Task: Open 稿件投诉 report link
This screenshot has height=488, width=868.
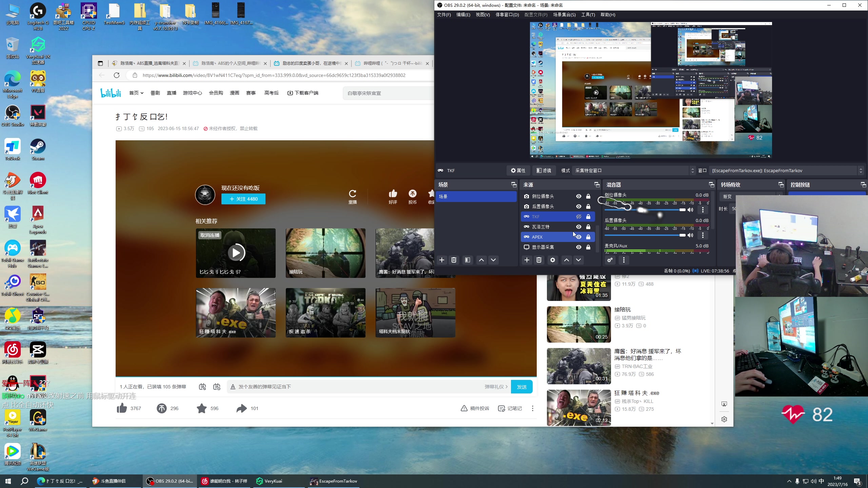Action: 475,408
